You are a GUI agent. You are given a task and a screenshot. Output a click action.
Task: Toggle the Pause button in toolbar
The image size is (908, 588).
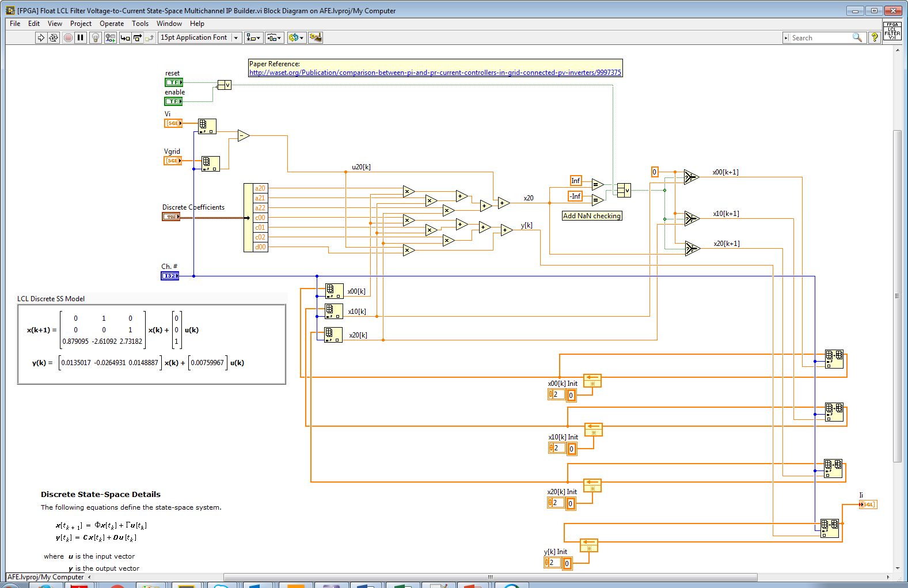coord(81,37)
